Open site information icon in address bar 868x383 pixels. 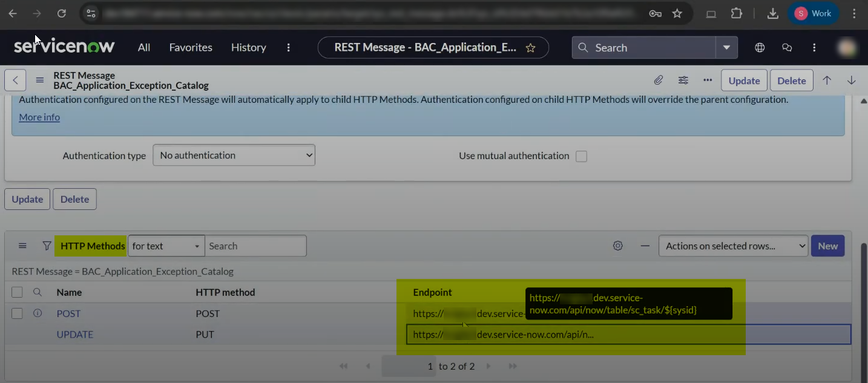click(x=90, y=13)
